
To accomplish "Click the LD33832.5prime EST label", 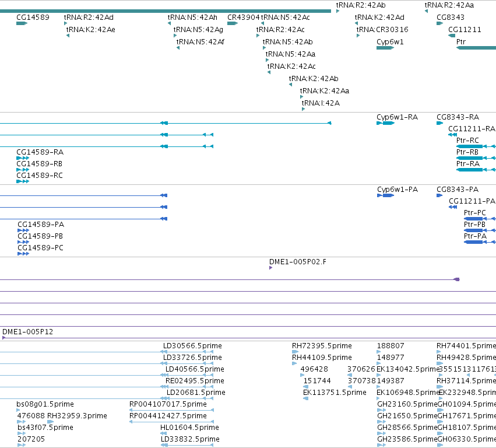I will pos(191,440).
